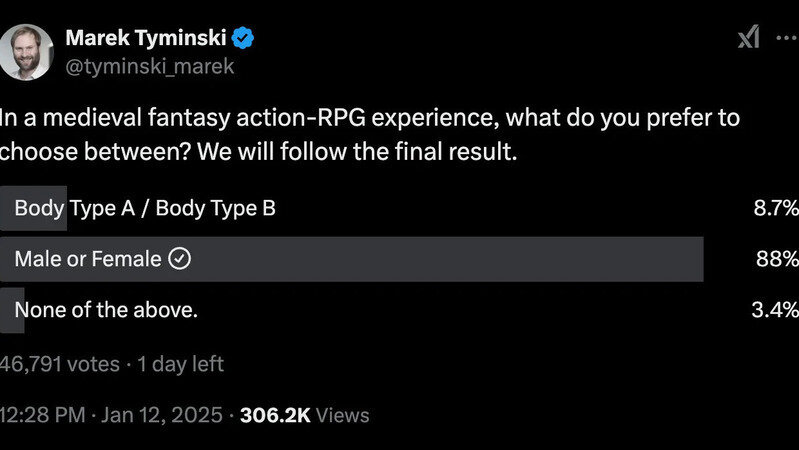Click the "1 day left" poll status
The image size is (799, 450).
pos(180,364)
